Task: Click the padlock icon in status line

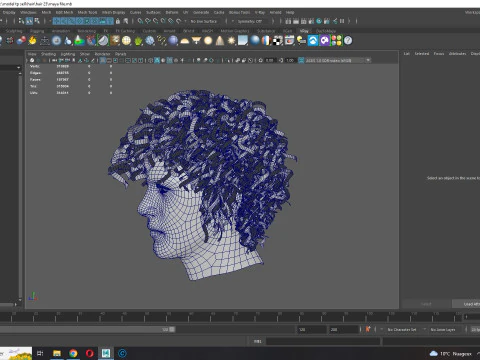Action: (x=118, y=21)
